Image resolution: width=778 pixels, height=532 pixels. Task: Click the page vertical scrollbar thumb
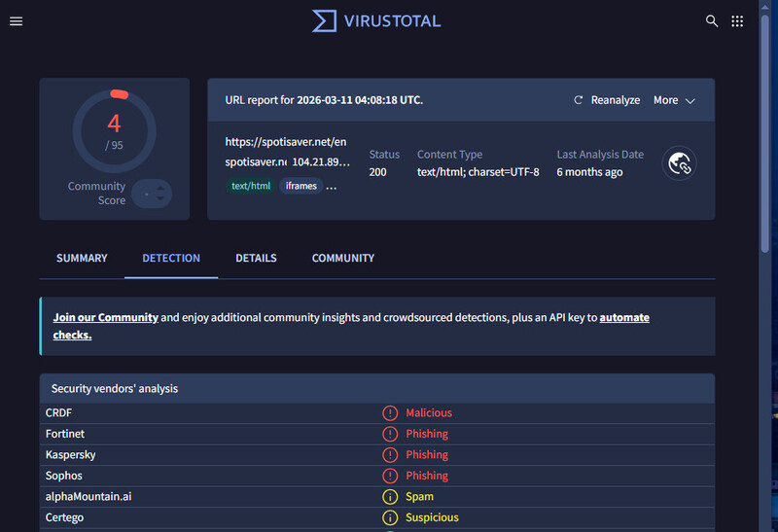[x=764, y=134]
